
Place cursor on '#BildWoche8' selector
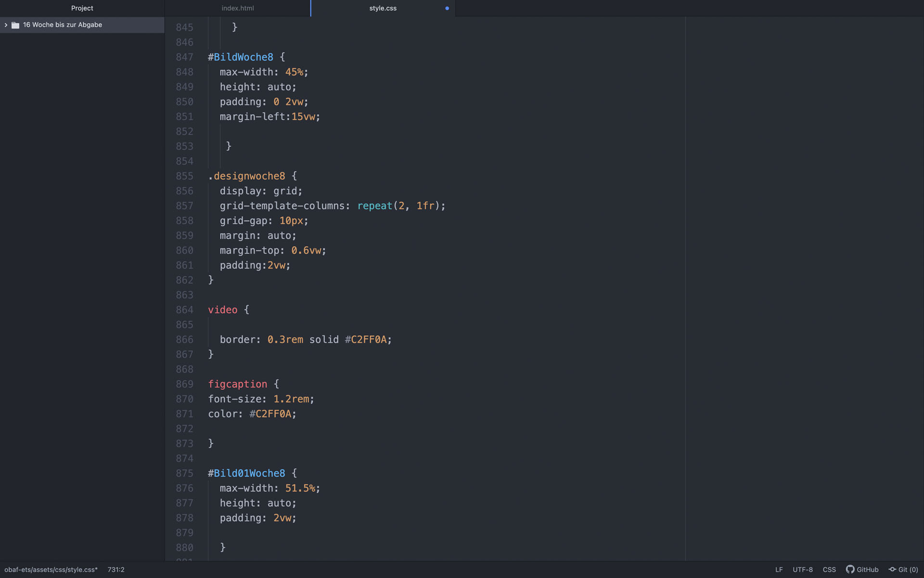click(x=241, y=57)
